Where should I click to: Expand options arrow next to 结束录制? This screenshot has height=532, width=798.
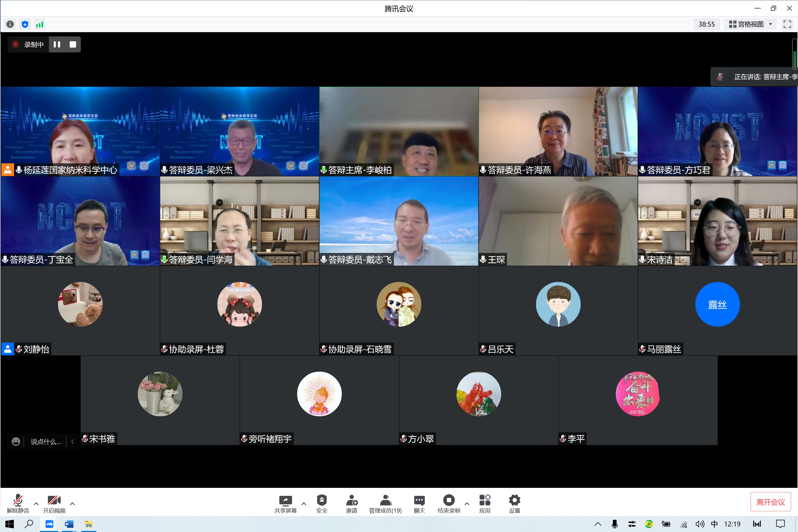coord(467,504)
